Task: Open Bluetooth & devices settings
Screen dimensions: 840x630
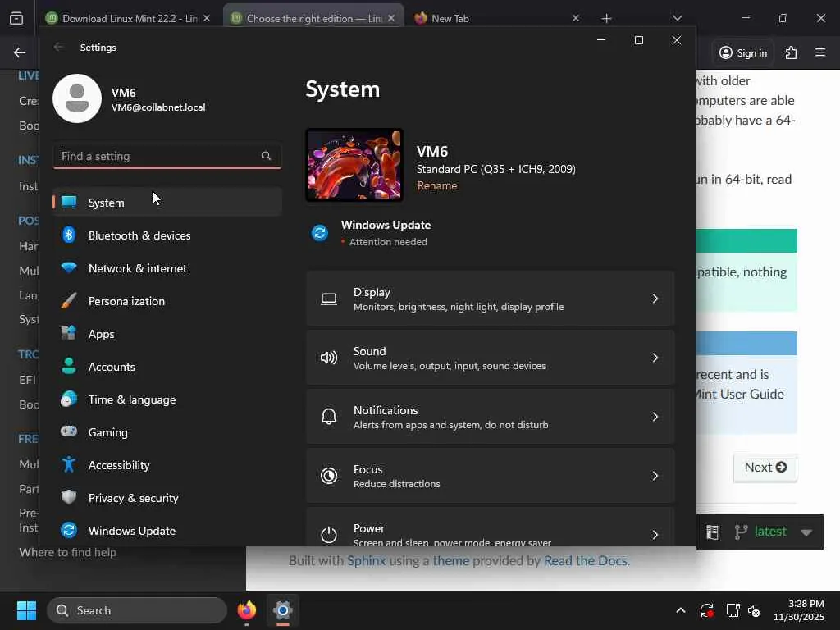Action: click(167, 235)
